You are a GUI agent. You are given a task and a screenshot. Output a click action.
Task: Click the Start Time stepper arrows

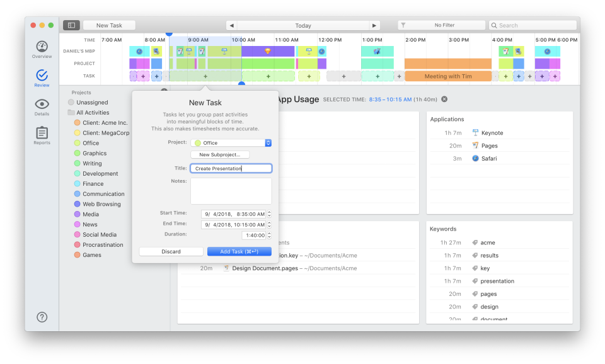(269, 214)
